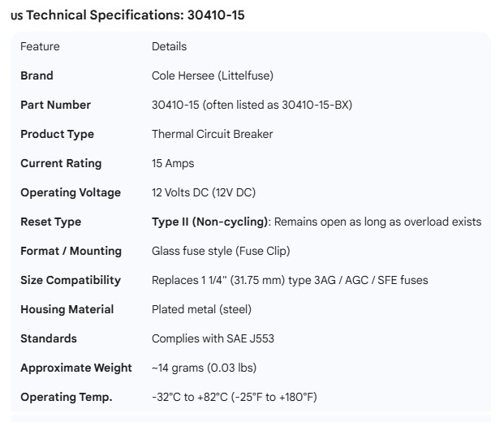Click the US flag icon in heading
Viewport: 504px width, 422px height.
pos(16,15)
